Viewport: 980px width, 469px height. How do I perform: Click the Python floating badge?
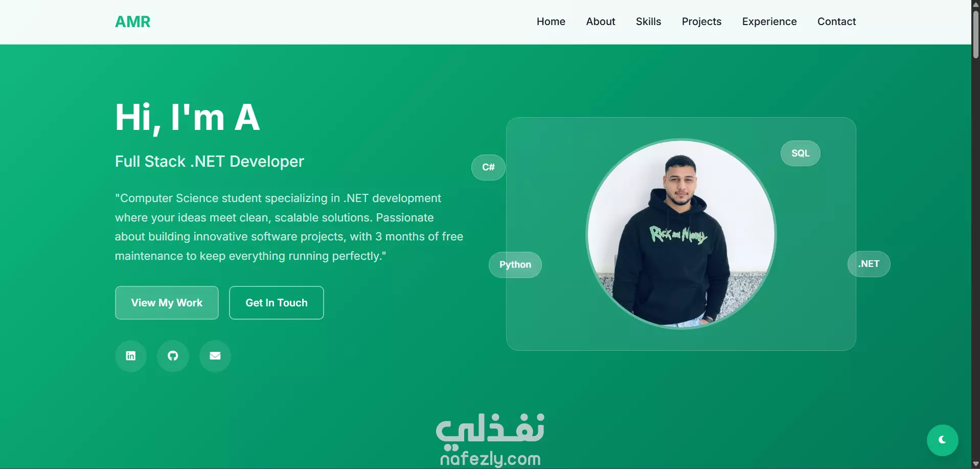(515, 265)
